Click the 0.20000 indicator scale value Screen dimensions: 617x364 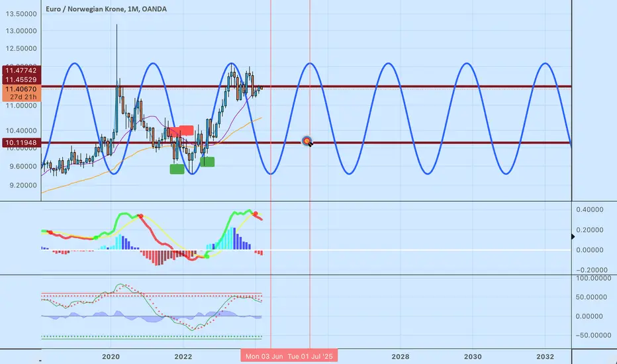coord(589,230)
